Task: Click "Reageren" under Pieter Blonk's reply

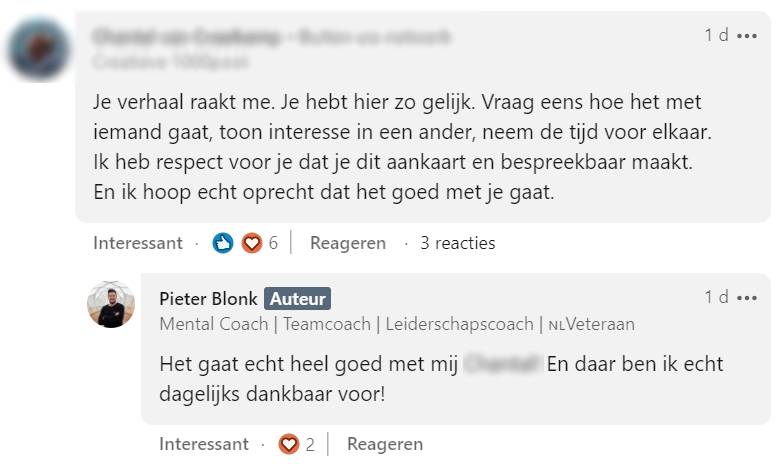Action: [385, 444]
